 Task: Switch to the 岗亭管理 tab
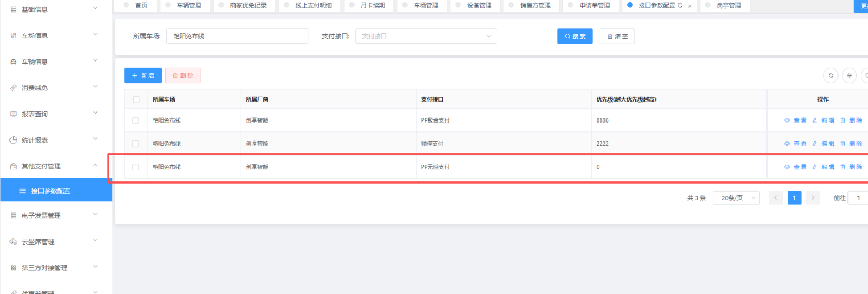coord(724,5)
